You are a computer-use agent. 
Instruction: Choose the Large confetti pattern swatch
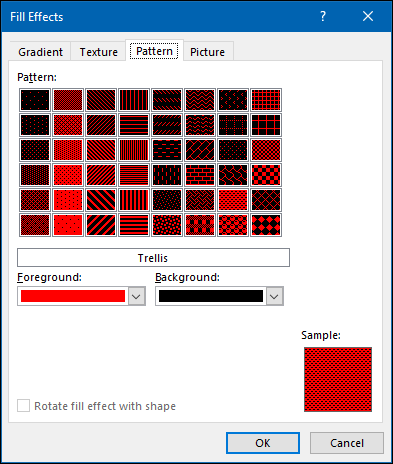pos(167,225)
